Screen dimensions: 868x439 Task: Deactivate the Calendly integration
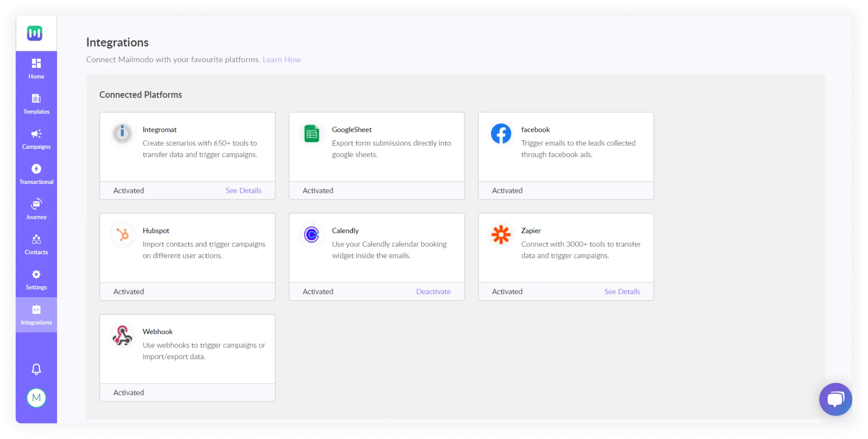pyautogui.click(x=433, y=292)
